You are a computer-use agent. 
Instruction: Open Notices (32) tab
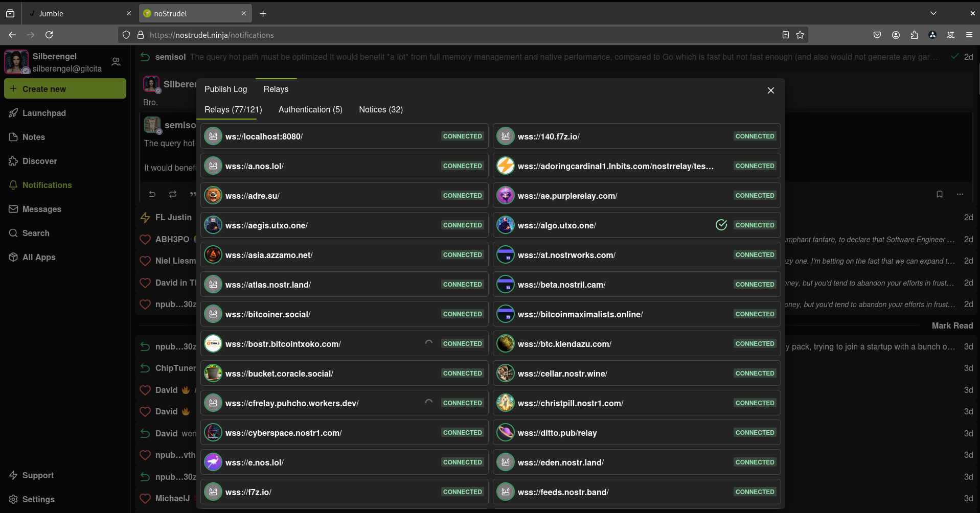pyautogui.click(x=381, y=109)
